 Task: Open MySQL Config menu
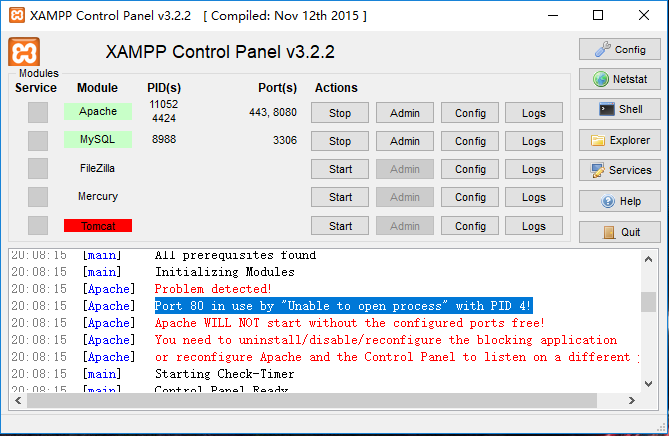(x=470, y=141)
